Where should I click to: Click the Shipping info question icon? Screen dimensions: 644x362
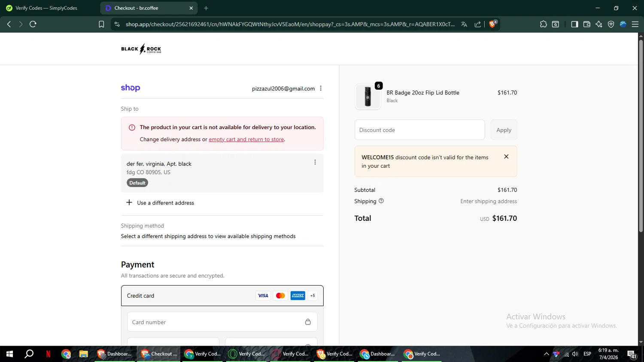[381, 201]
